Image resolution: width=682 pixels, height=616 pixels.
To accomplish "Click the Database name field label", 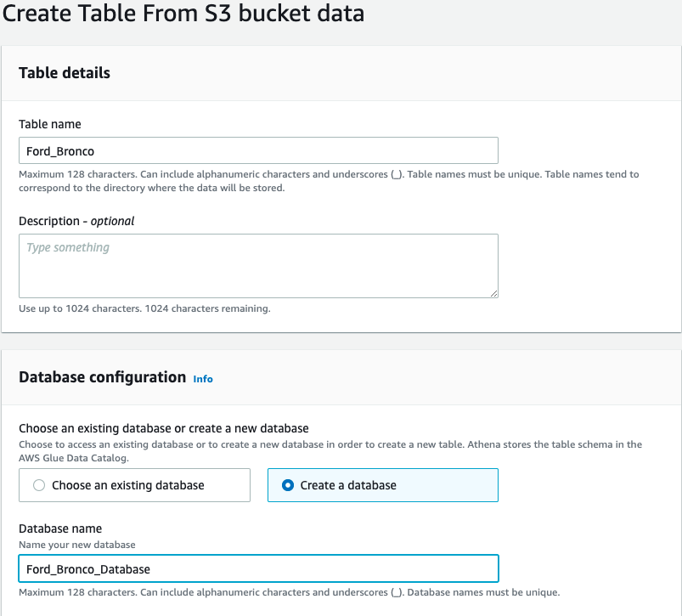I will point(60,528).
